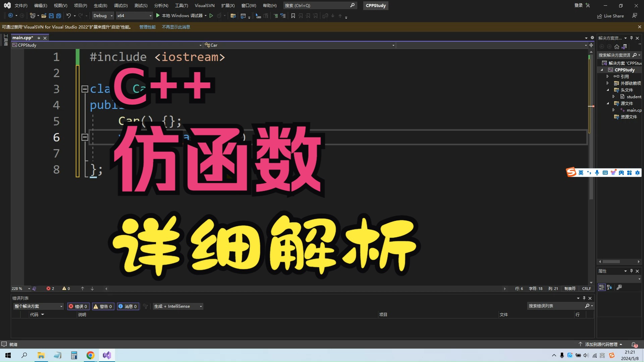Viewport: 644px width, 362px height.
Task: Expand the 外部依赖项 tree node
Action: pos(608,83)
